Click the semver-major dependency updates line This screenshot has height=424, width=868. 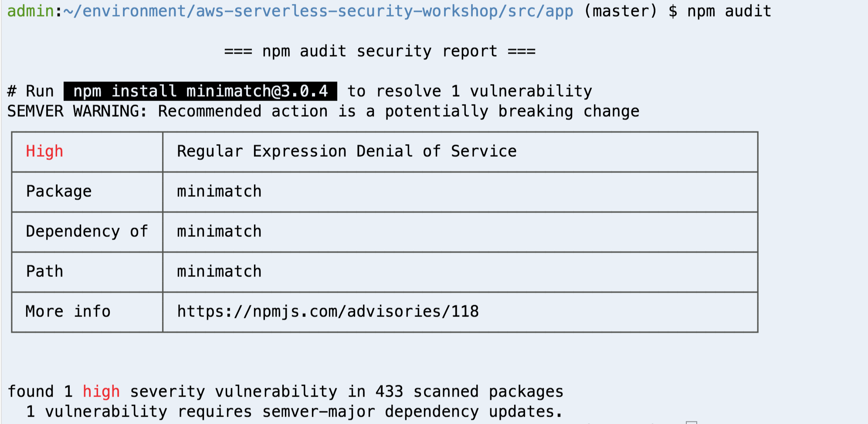click(x=294, y=412)
